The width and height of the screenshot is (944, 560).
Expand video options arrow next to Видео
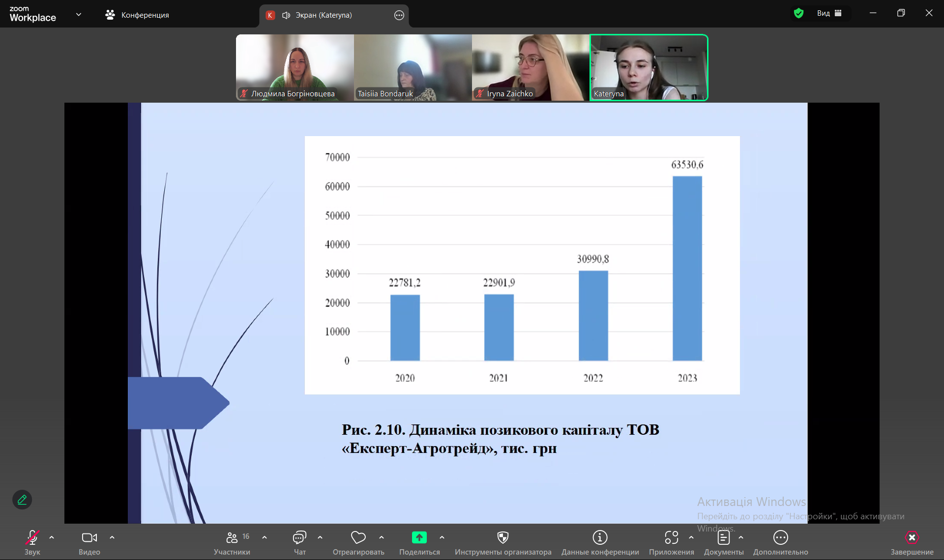point(112,537)
